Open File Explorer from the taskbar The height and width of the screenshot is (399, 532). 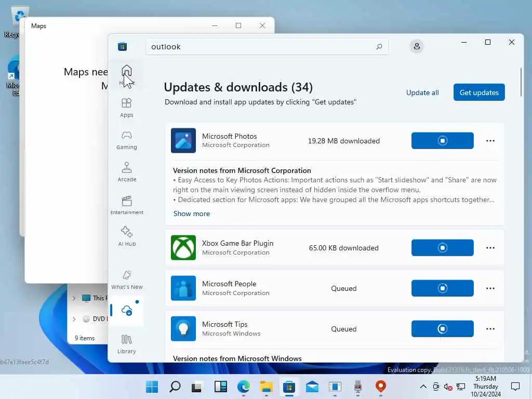267,387
